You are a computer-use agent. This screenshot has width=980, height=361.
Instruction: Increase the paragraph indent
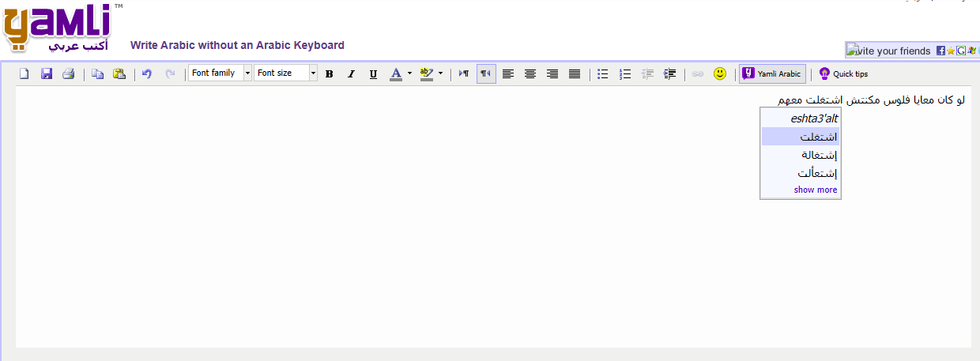[x=669, y=73]
